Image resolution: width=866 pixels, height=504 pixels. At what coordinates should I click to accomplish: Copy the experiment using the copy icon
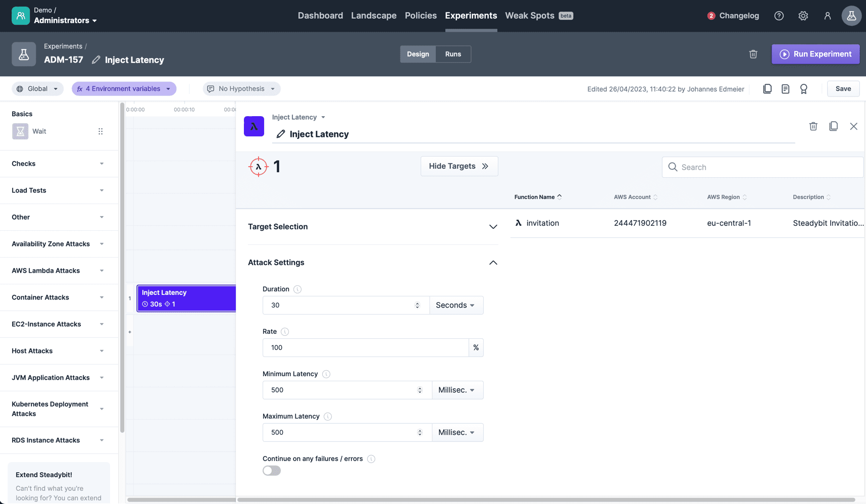pos(767,88)
